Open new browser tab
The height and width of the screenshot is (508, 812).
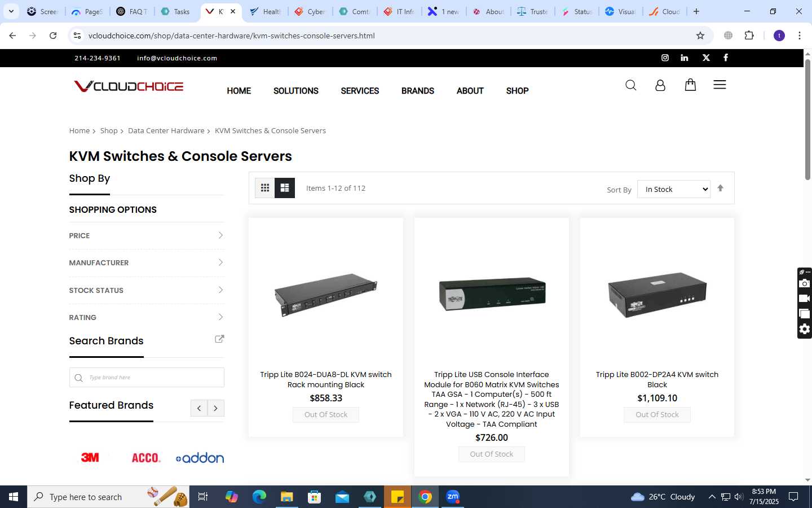pyautogui.click(x=696, y=11)
